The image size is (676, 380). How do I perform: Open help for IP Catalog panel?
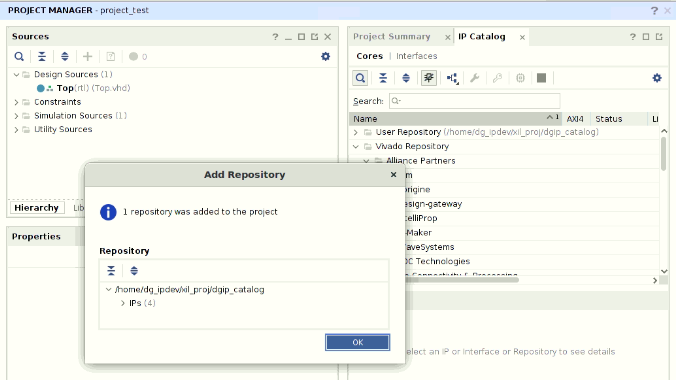coord(633,37)
